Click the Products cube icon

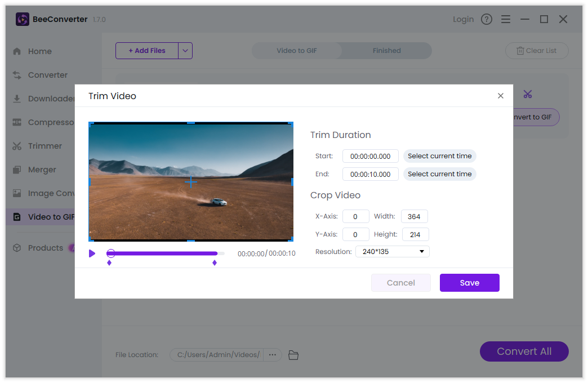pyautogui.click(x=17, y=248)
